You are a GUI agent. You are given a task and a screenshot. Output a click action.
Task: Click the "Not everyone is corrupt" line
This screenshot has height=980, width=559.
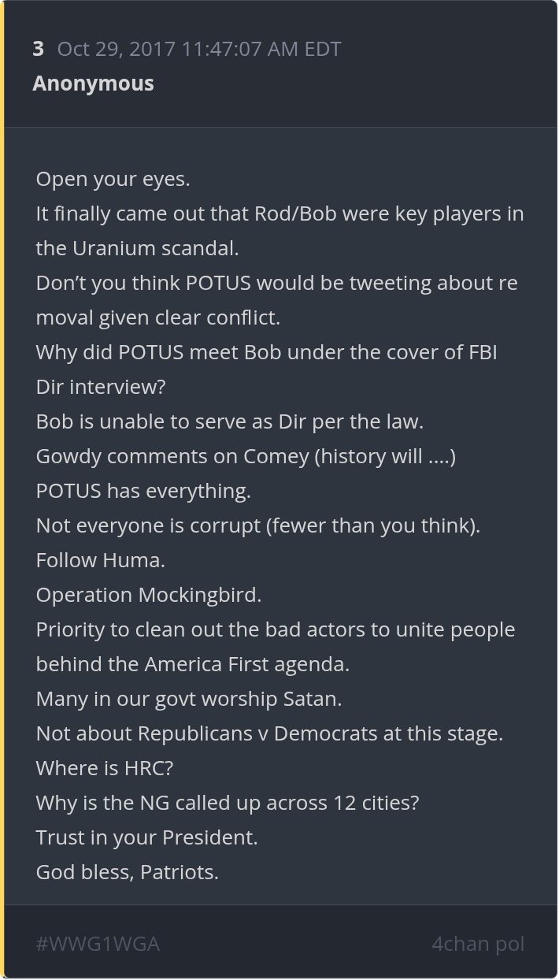258,526
